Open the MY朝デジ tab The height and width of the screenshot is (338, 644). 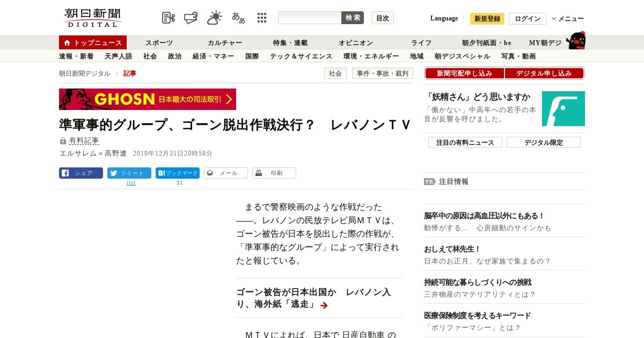(x=545, y=43)
